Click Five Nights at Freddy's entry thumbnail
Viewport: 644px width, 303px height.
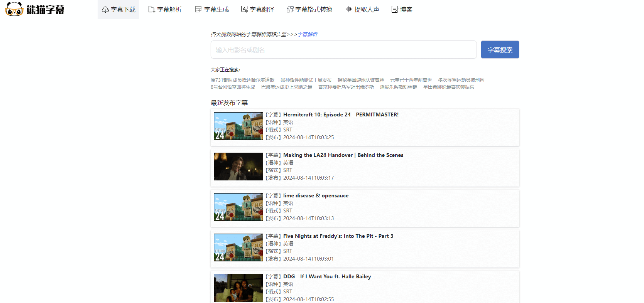pos(238,247)
